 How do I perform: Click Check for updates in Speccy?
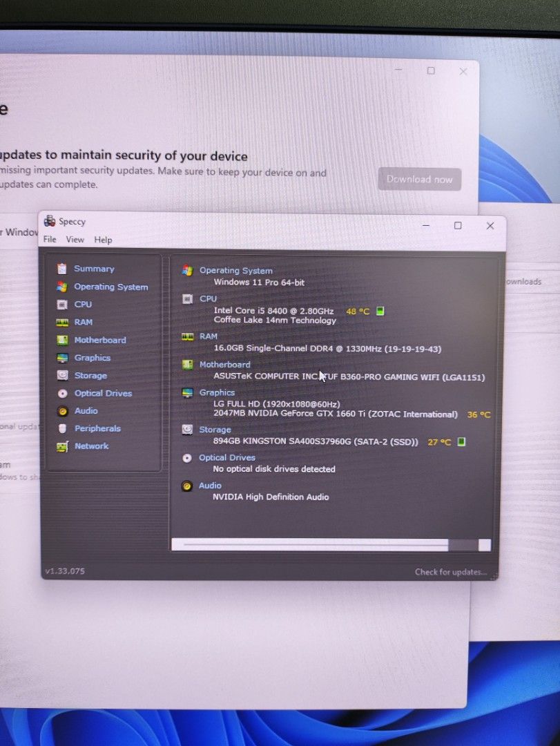coord(451,573)
